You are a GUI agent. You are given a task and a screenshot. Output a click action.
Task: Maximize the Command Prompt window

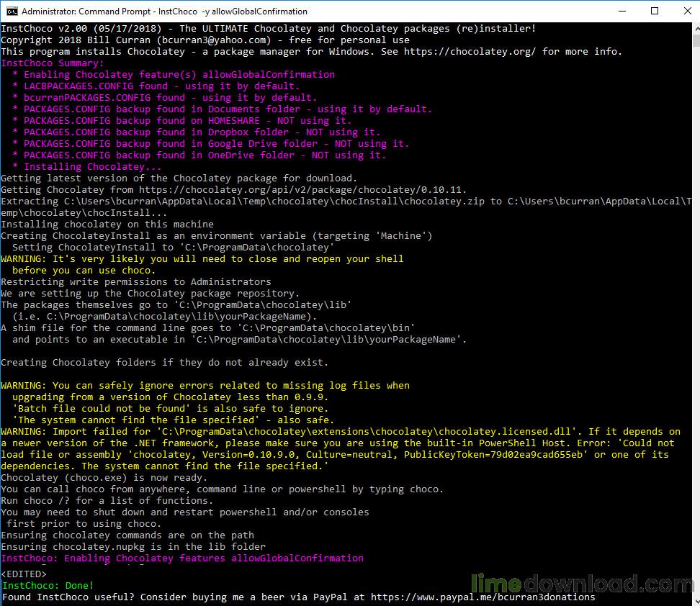pyautogui.click(x=655, y=12)
